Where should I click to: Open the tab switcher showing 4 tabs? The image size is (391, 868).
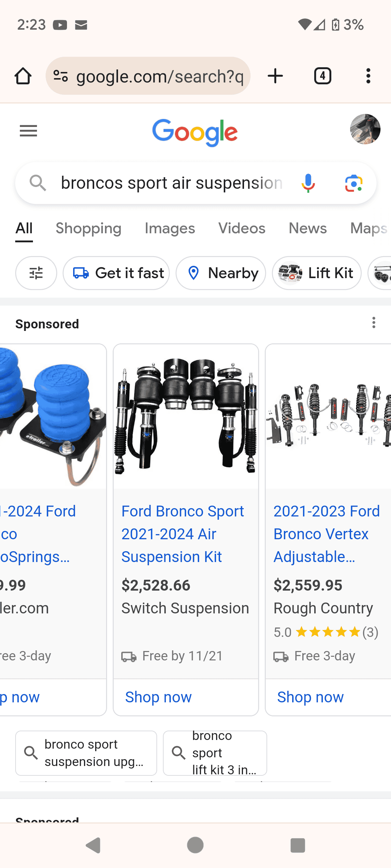(322, 76)
